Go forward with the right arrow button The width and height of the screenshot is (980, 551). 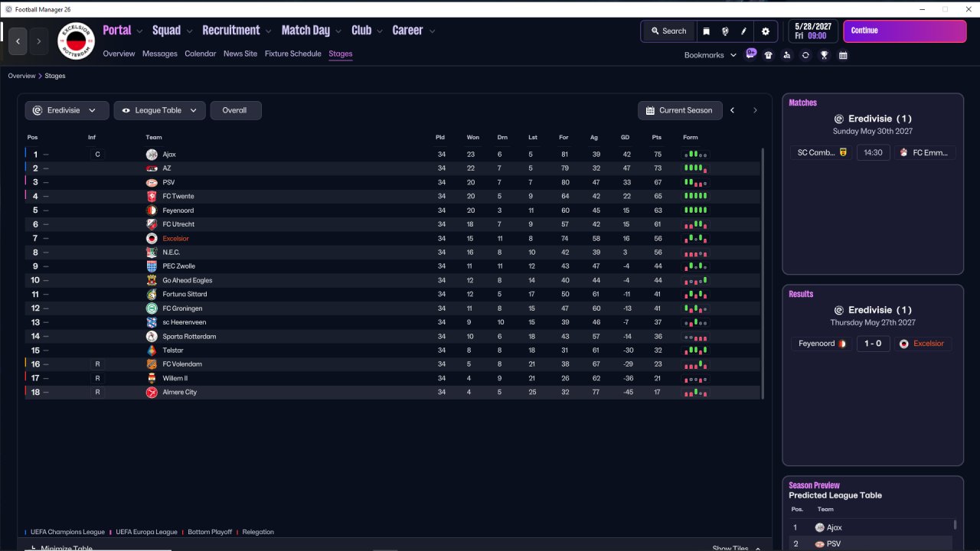(x=39, y=41)
